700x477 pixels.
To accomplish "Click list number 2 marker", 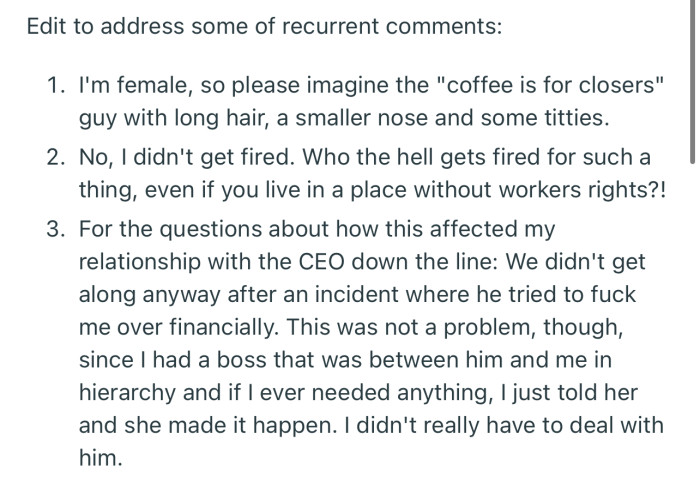I will pyautogui.click(x=54, y=155).
